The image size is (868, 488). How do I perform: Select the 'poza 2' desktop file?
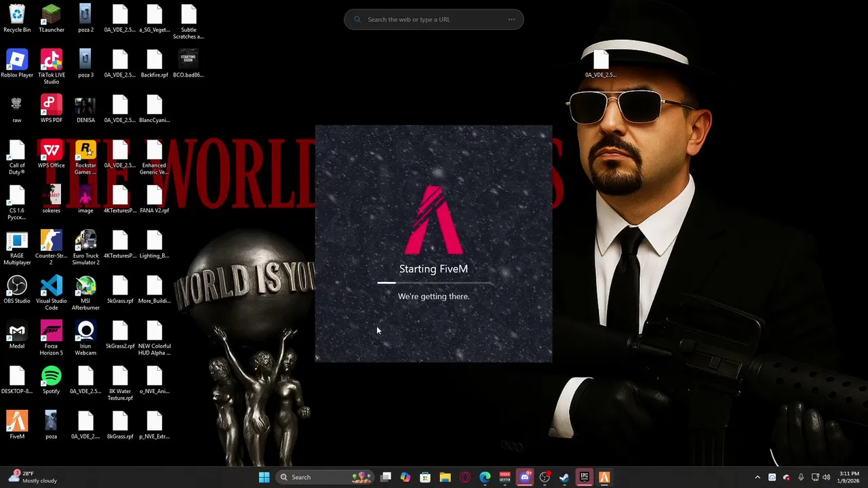[x=85, y=19]
